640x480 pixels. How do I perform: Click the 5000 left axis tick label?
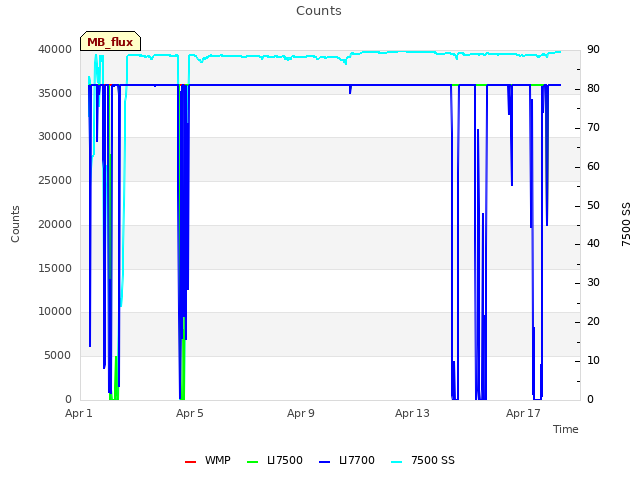pos(58,355)
